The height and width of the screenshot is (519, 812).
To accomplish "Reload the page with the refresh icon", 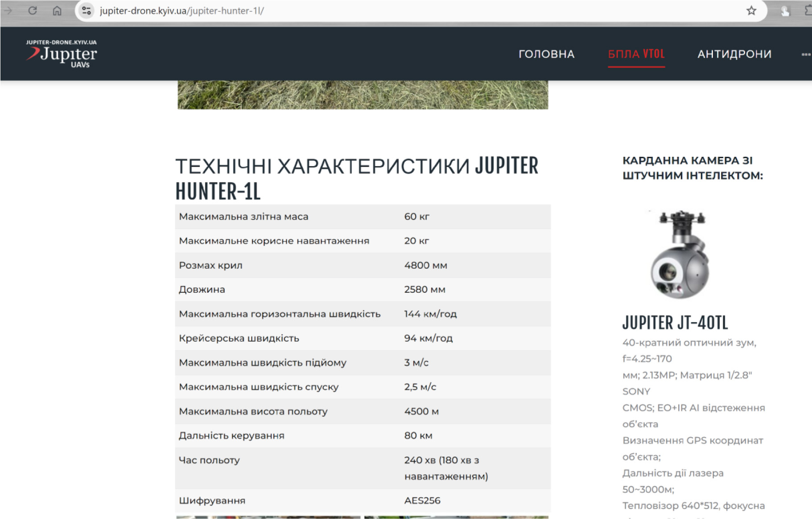I will [x=33, y=11].
